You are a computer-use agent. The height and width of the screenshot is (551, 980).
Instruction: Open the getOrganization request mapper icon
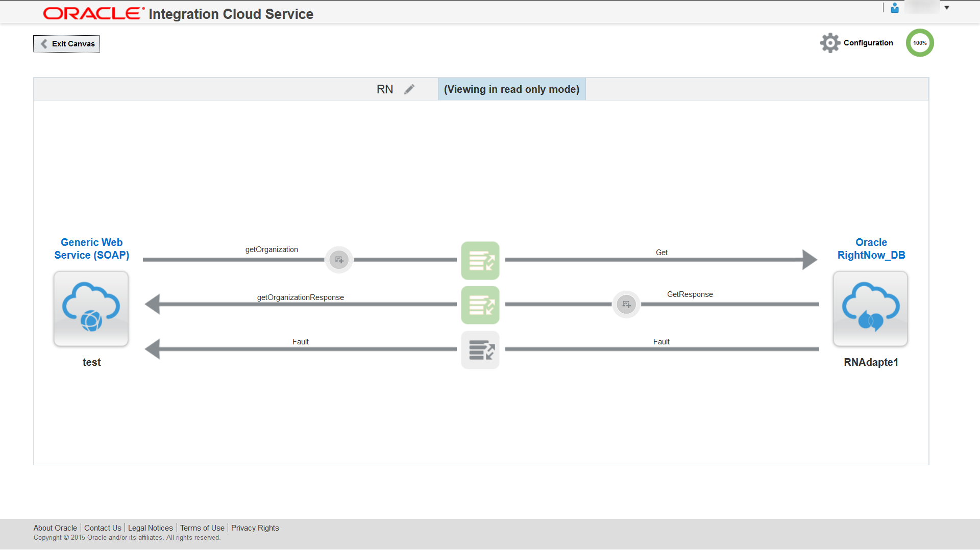[480, 260]
